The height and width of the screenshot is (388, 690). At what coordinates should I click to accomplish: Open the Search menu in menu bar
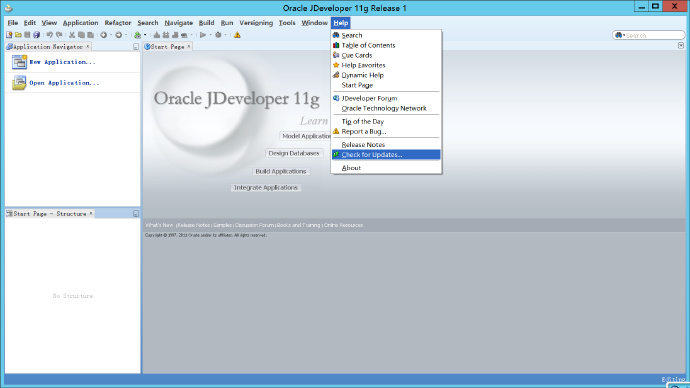147,23
